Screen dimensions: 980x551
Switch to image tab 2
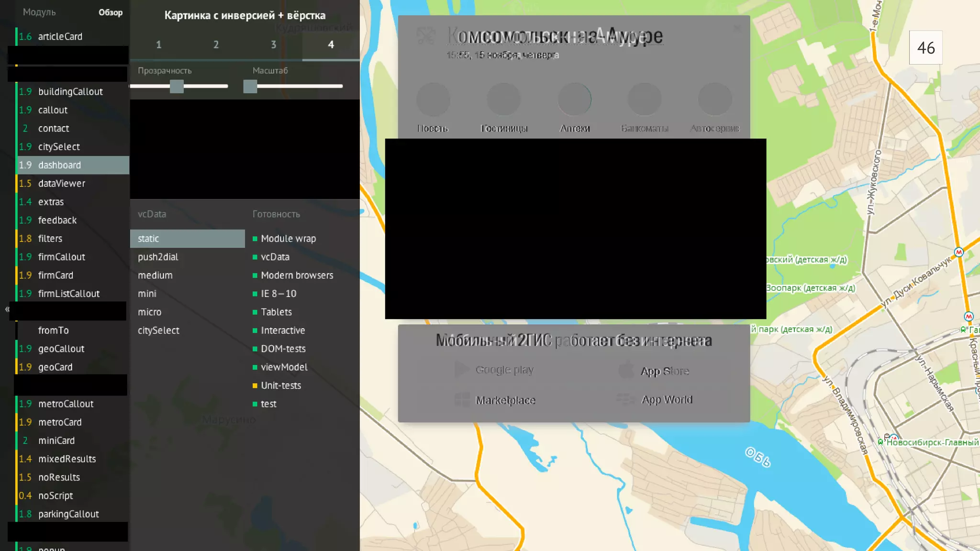pyautogui.click(x=216, y=44)
